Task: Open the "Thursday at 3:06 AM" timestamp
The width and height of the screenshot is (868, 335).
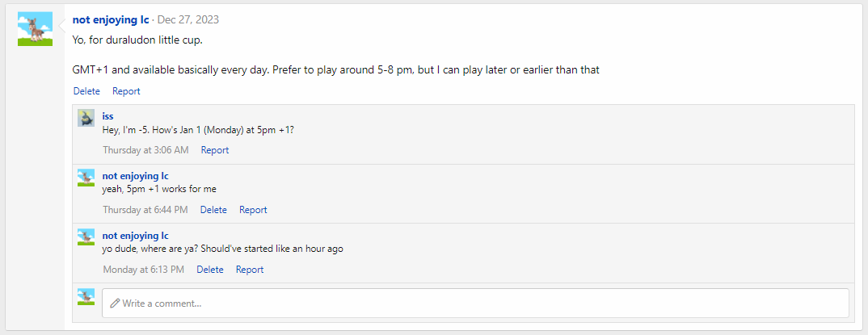Action: [x=145, y=150]
